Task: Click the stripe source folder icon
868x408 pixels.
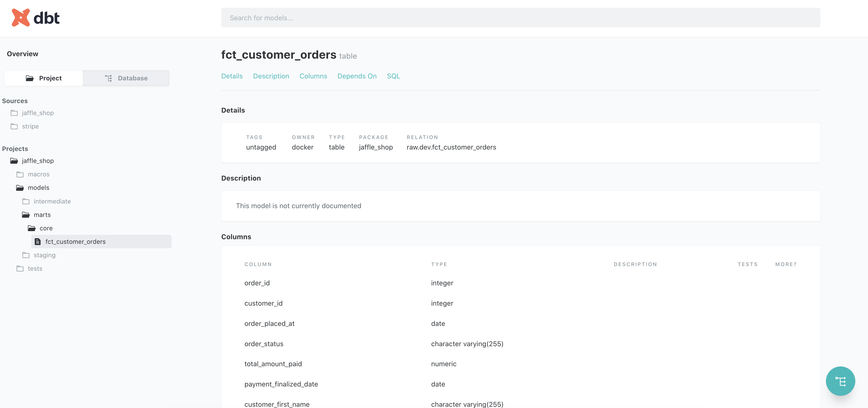Action: tap(14, 126)
